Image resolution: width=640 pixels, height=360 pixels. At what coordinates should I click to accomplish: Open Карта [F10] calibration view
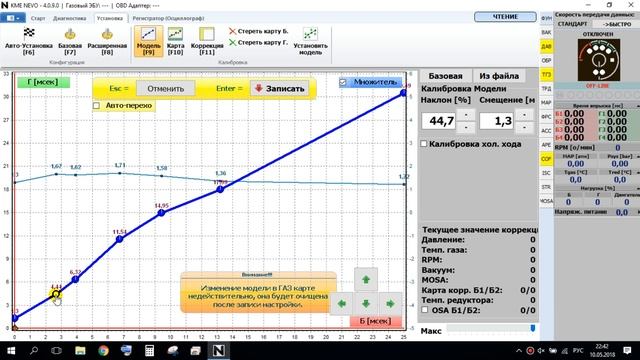[176, 41]
